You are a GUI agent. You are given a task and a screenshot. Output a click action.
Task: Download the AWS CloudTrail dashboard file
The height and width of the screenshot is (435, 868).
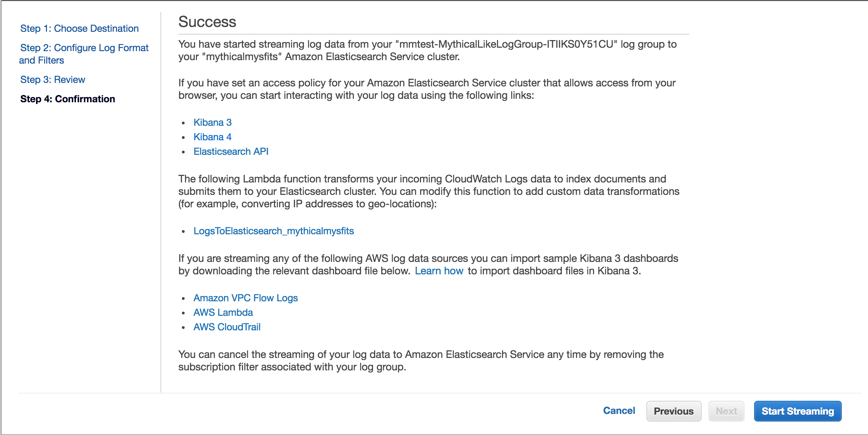coord(227,327)
